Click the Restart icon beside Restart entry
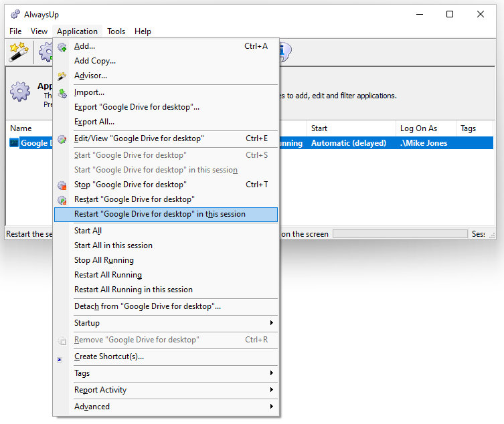Viewport: 504px width, 424px height. pos(62,200)
